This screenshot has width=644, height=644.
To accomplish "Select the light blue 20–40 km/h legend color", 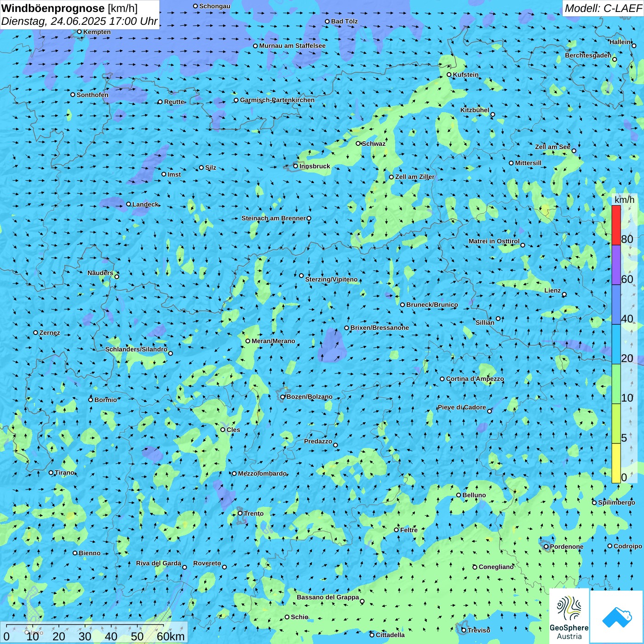I will [x=616, y=345].
